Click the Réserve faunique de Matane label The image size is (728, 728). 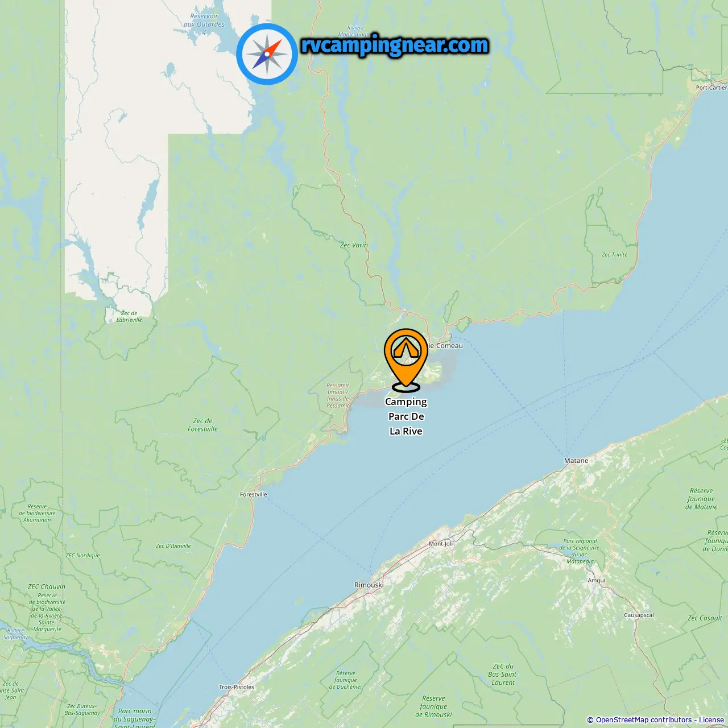tap(701, 499)
